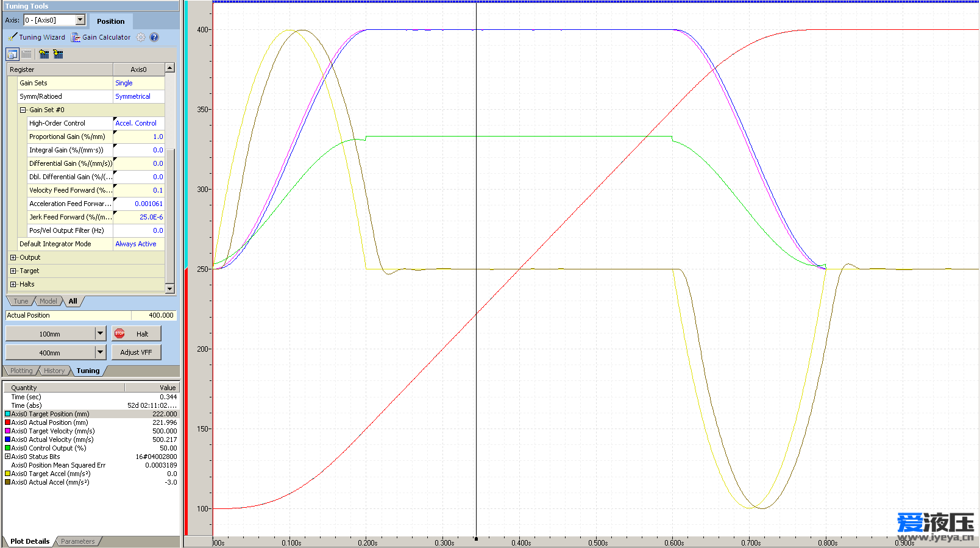Expand the Target group
The height and width of the screenshot is (548, 980).
13,271
